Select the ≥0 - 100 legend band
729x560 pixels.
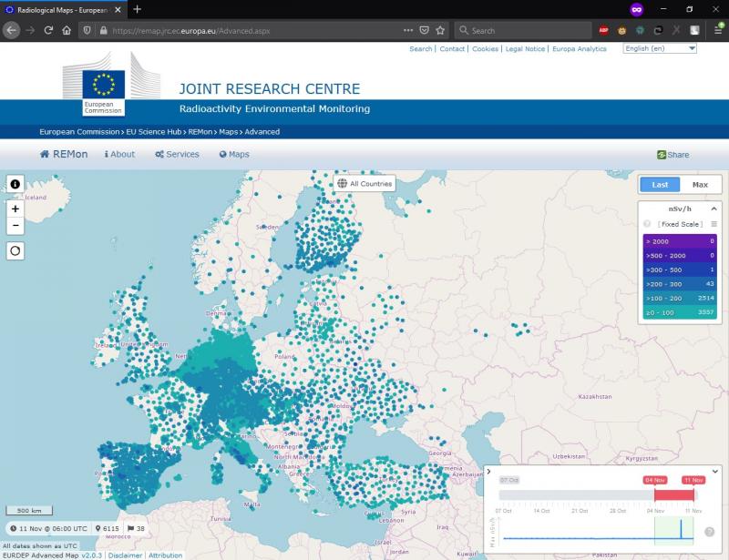(x=680, y=312)
